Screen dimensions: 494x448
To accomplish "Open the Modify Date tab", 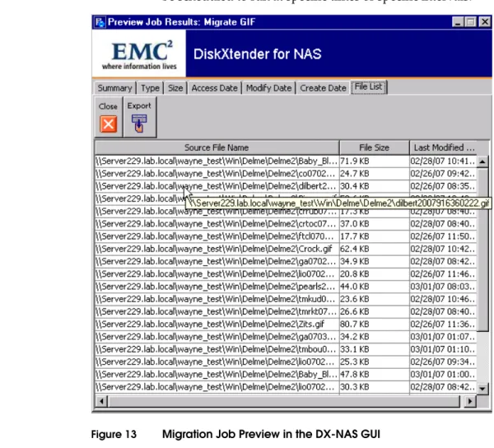I will click(x=268, y=88).
